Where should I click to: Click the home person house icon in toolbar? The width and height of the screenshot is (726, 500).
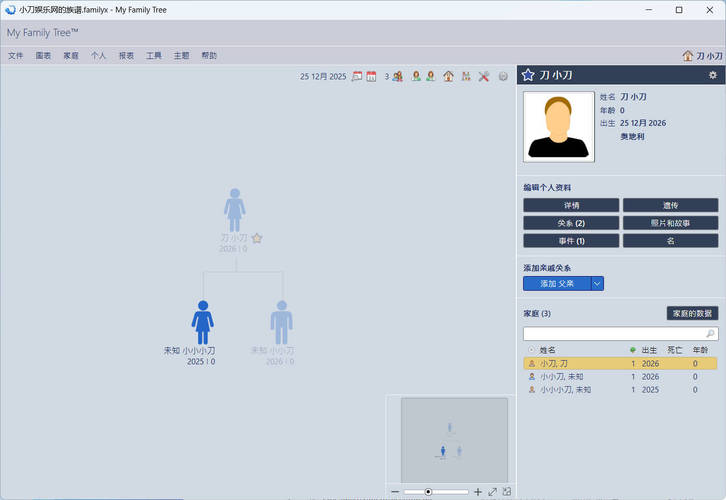point(448,76)
